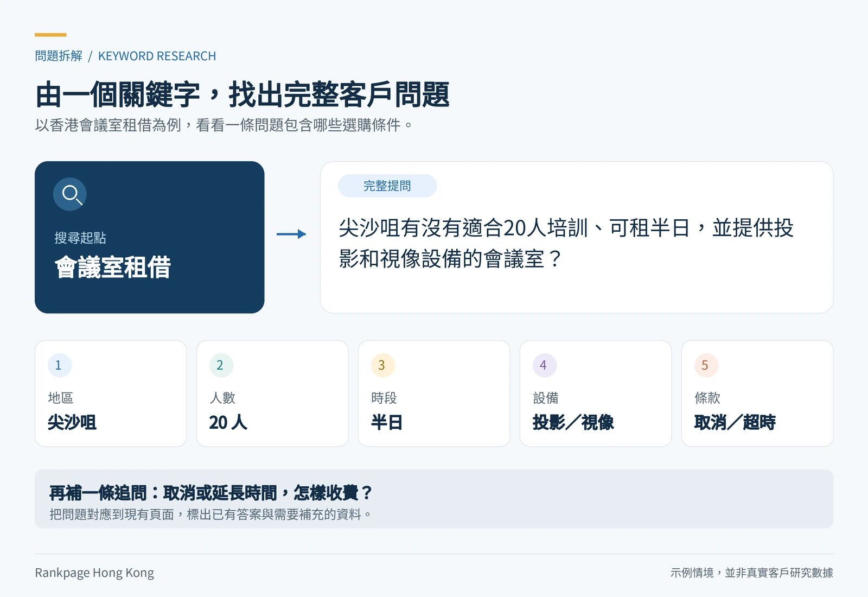Click the 示例情境 disclaimer in footer

[752, 573]
